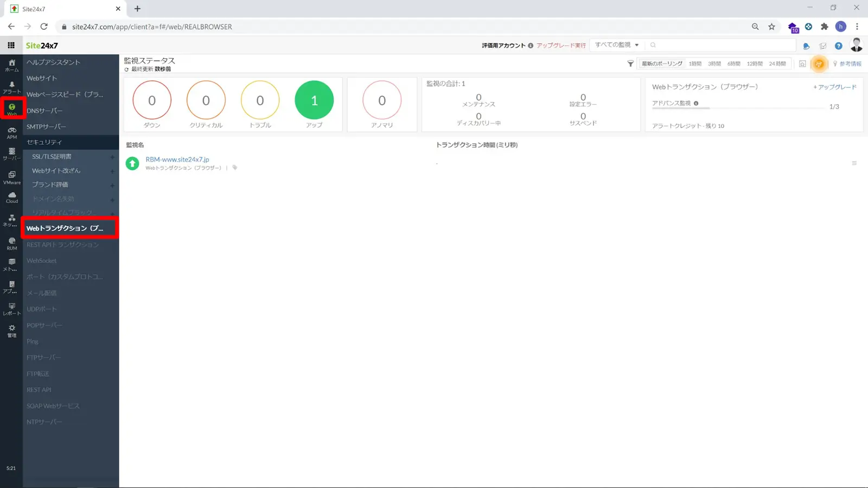Select the Web globe sidebar icon
Screen dimensions: 868x488
[12, 109]
